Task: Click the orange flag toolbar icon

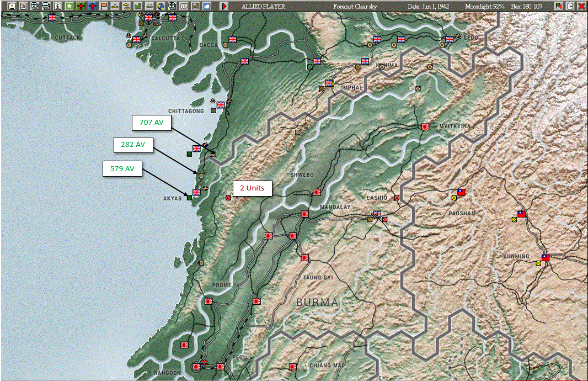Action: [104, 6]
